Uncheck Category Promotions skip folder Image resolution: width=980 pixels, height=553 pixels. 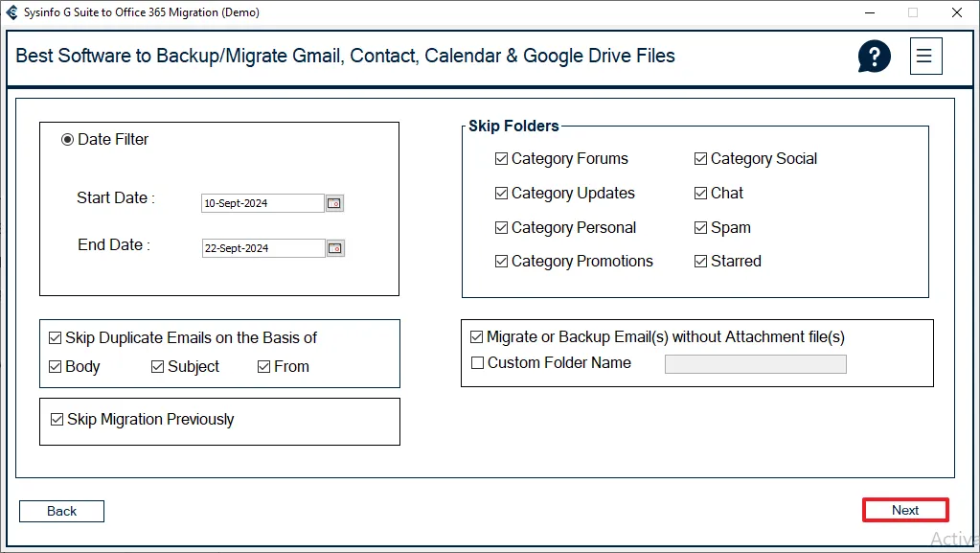(501, 262)
